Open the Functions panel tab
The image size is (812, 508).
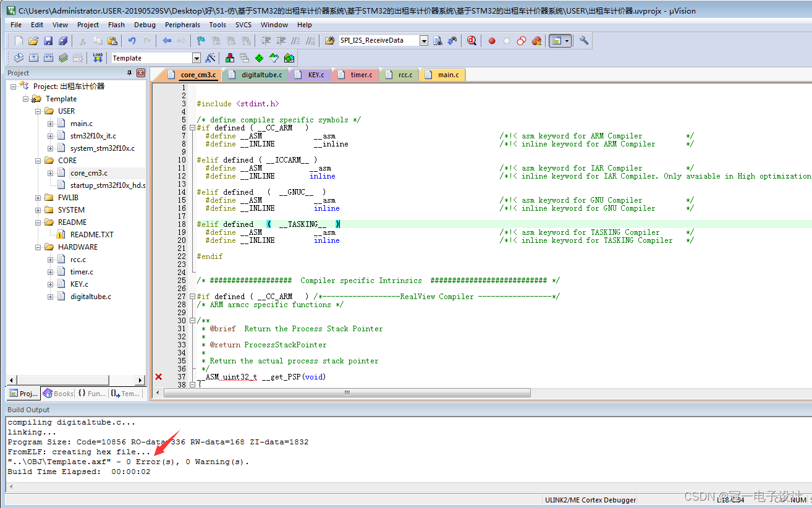pyautogui.click(x=91, y=394)
